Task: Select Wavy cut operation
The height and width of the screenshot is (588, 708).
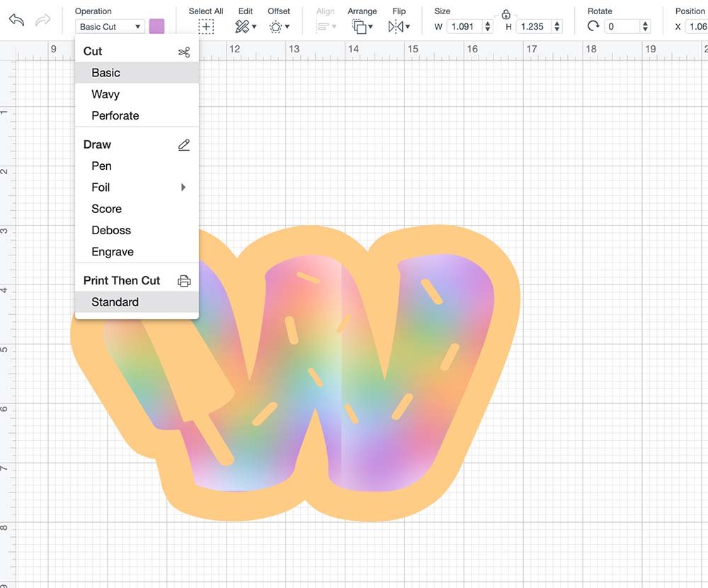Action: pos(137,94)
